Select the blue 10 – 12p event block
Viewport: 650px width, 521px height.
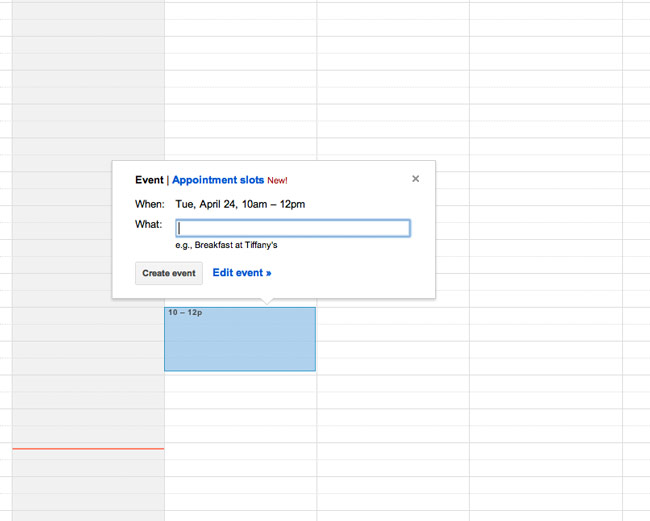coord(240,339)
